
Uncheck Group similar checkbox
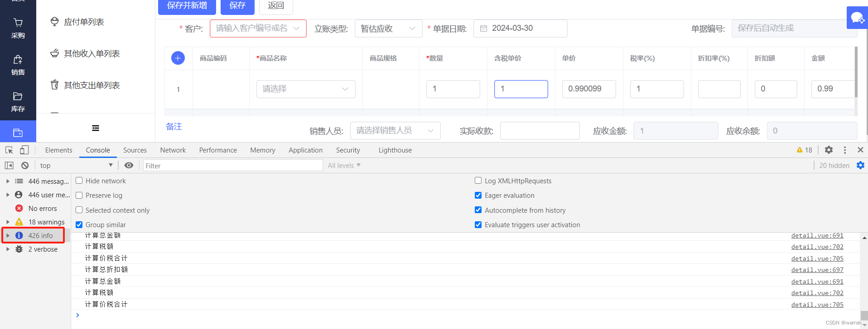[x=79, y=224]
